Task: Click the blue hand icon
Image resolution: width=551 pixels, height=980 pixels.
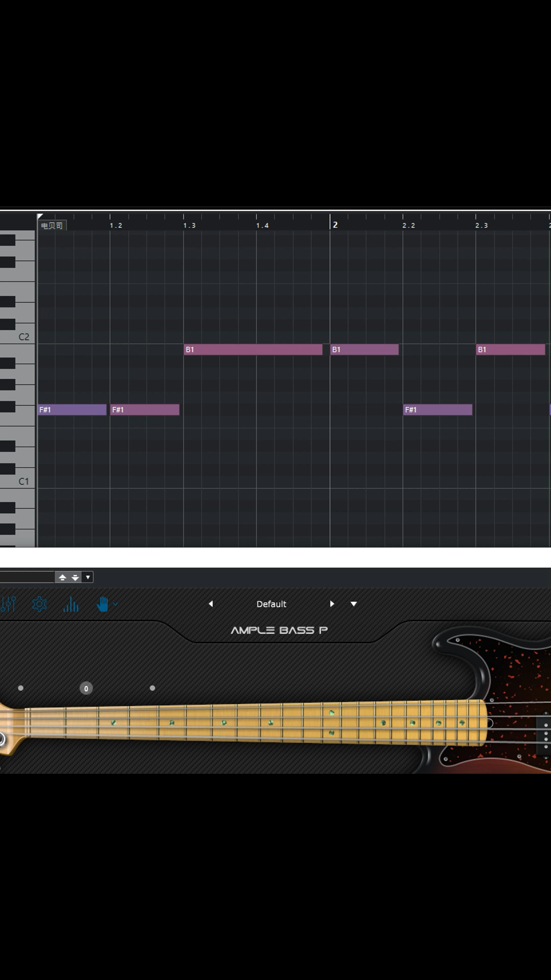Action: pyautogui.click(x=102, y=604)
